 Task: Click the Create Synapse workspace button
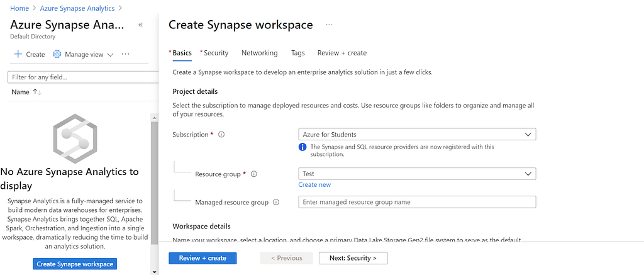(75, 264)
